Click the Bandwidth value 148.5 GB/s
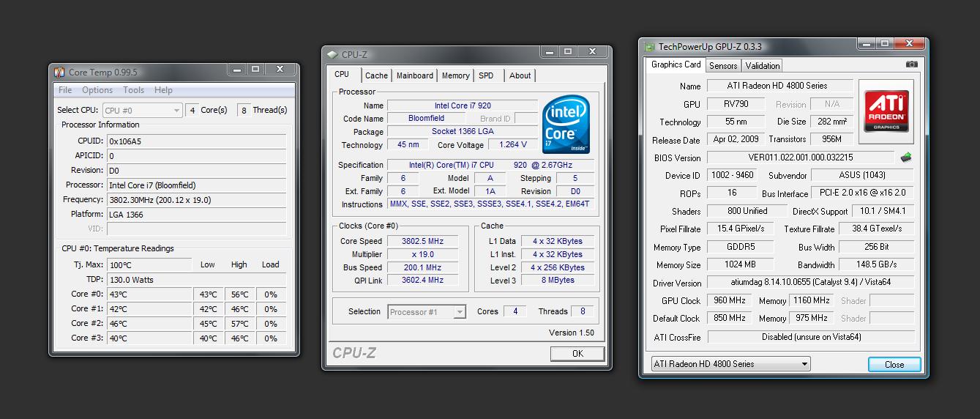This screenshot has width=980, height=419. 877,265
